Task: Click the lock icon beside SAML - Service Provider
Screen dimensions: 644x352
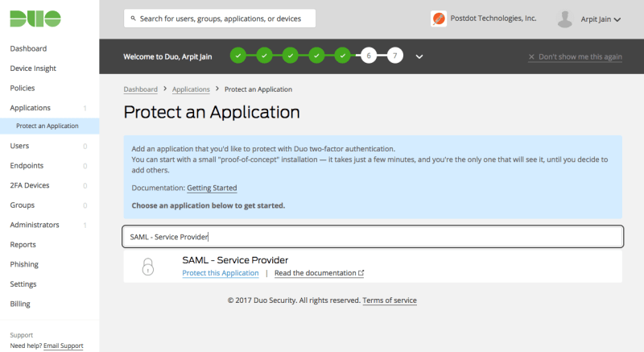Action: pos(148,267)
